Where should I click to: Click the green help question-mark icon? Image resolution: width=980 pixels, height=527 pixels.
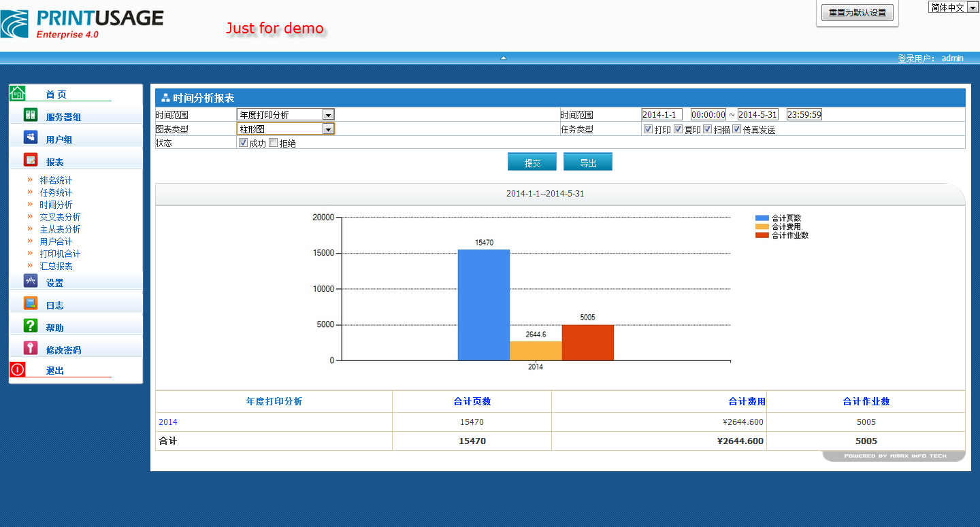pyautogui.click(x=31, y=326)
